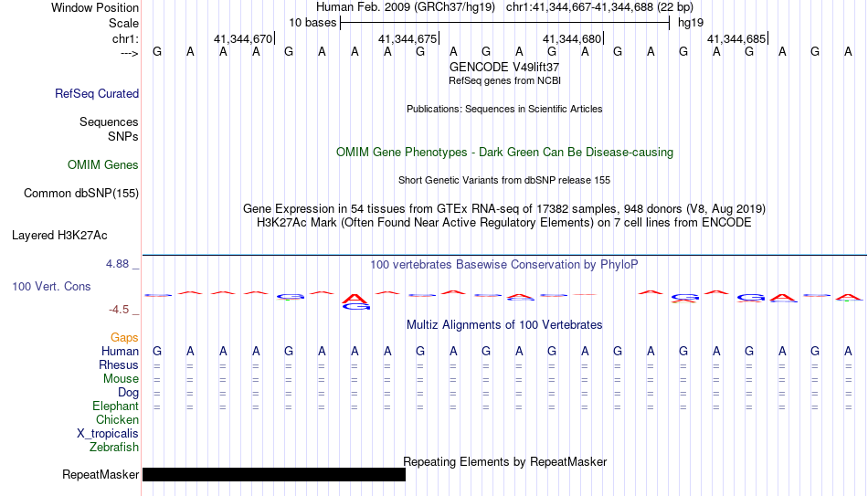Click the Sequences track label

(109, 121)
